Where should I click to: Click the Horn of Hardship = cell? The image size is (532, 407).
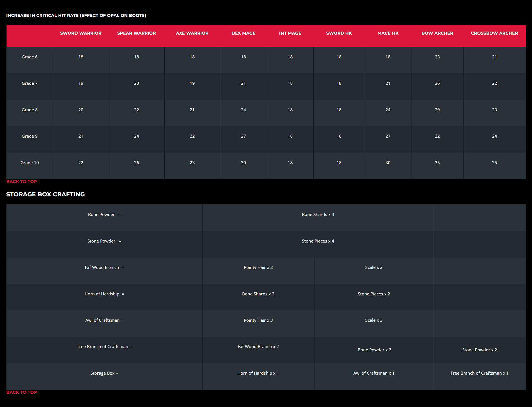point(104,294)
